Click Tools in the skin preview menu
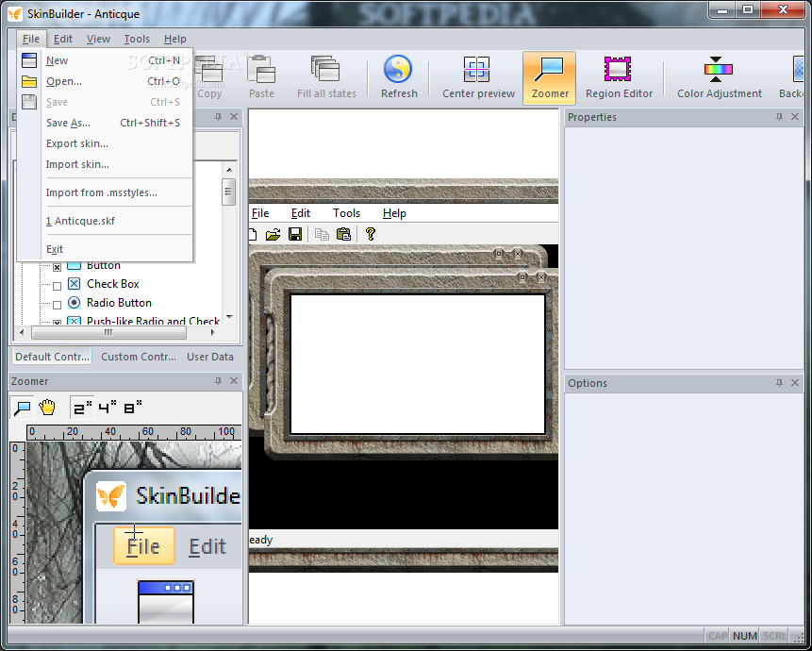 point(346,213)
